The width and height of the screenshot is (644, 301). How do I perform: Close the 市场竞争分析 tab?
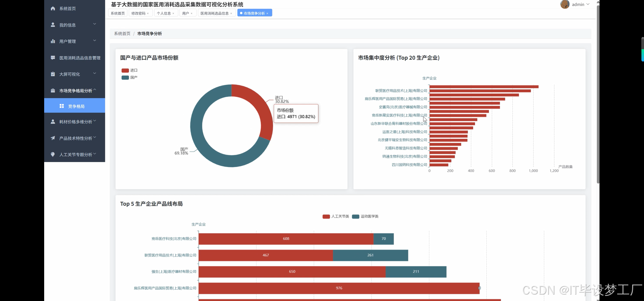tap(267, 13)
